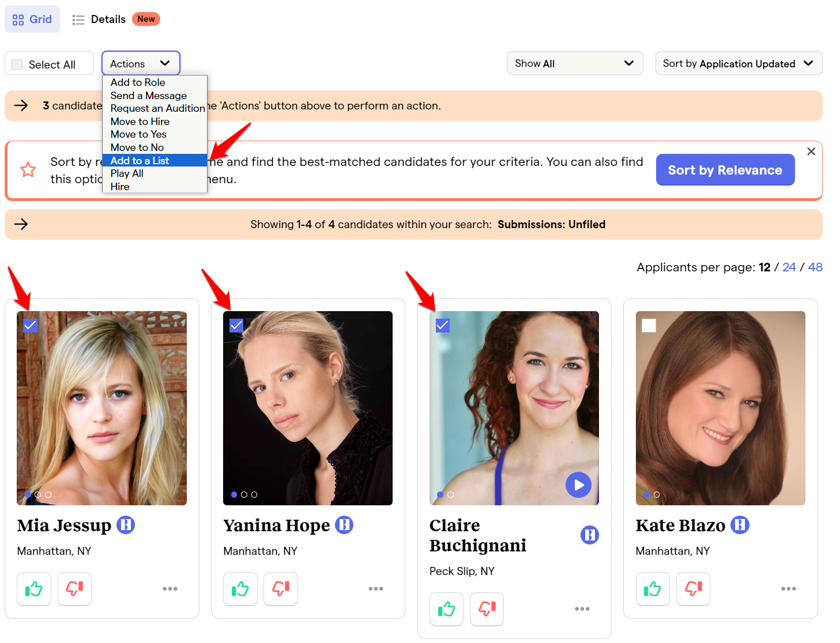Give Yanina Hope a thumbs down
Screen dimensions: 840x643
pos(281,589)
